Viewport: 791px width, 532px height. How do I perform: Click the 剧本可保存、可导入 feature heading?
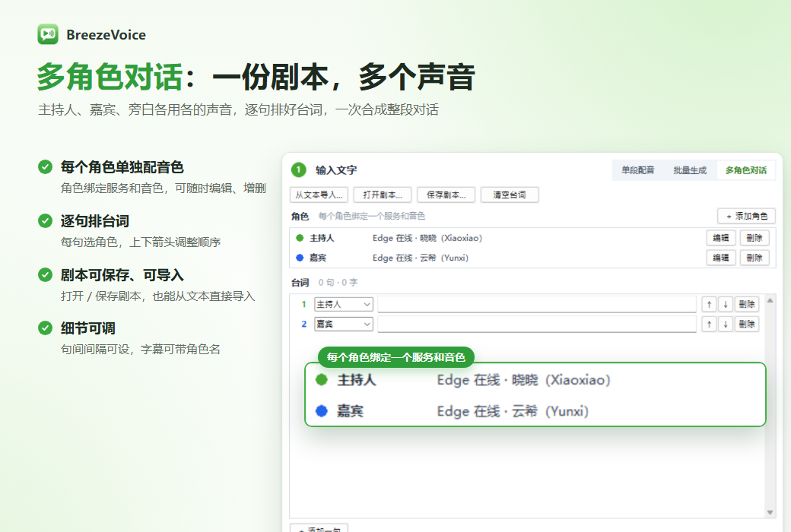[x=122, y=275]
